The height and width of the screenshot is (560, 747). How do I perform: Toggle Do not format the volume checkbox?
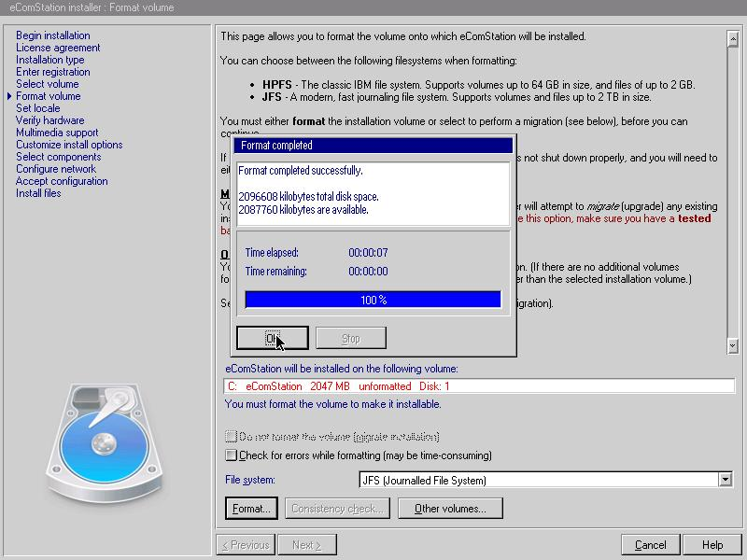[x=231, y=436]
